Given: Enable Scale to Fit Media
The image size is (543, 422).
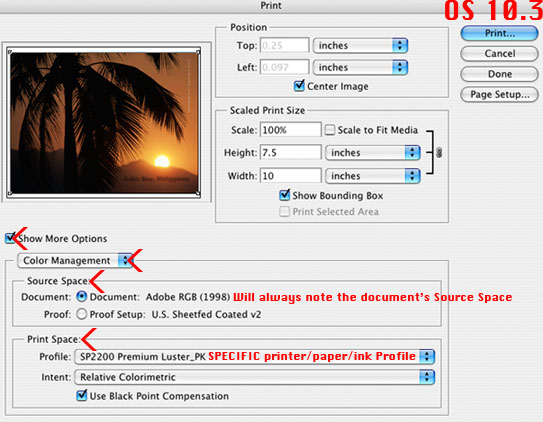Looking at the screenshot, I should click(330, 130).
